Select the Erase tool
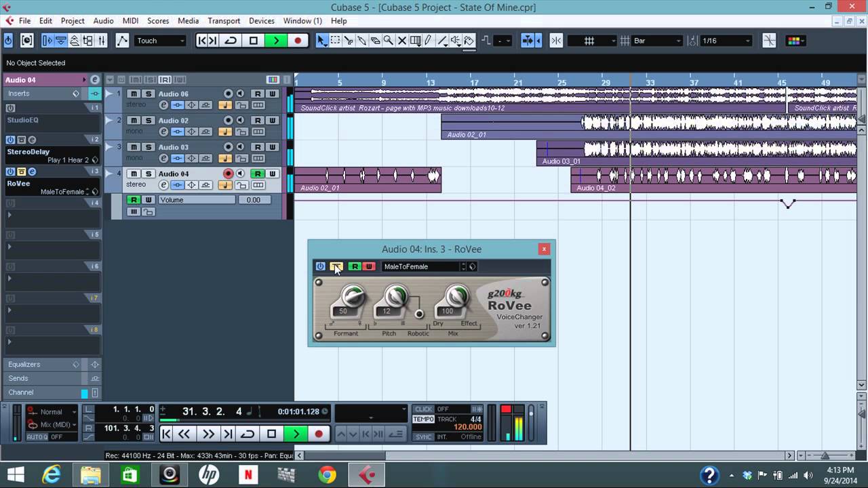 (375, 41)
